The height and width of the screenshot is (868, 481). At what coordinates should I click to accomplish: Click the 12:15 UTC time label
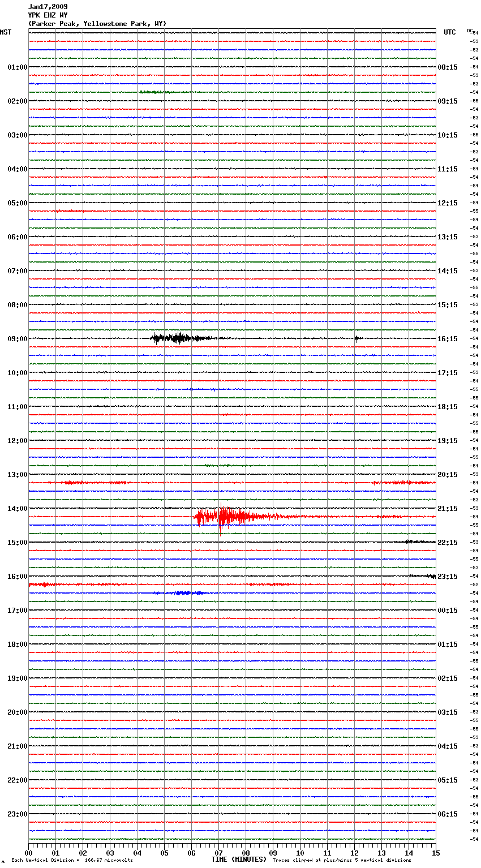pyautogui.click(x=448, y=203)
